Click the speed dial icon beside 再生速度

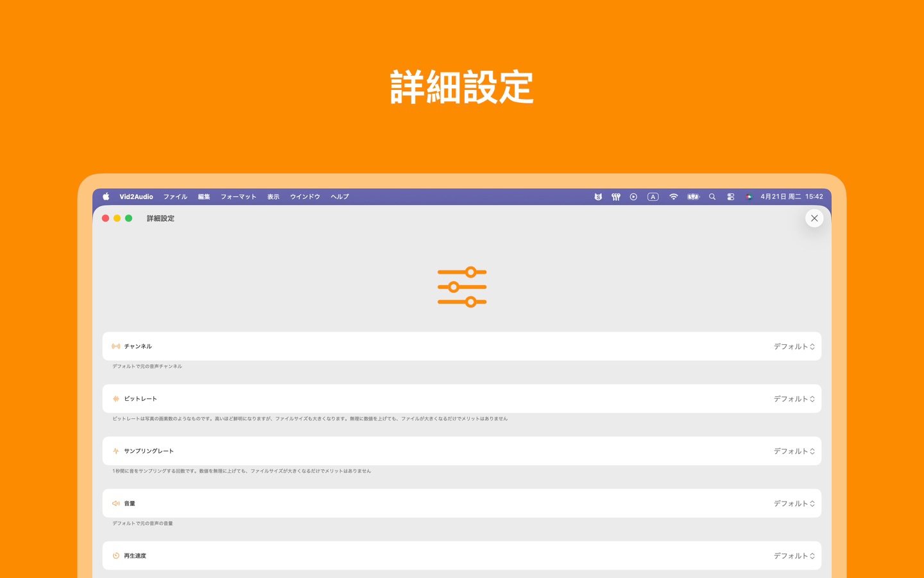[116, 556]
